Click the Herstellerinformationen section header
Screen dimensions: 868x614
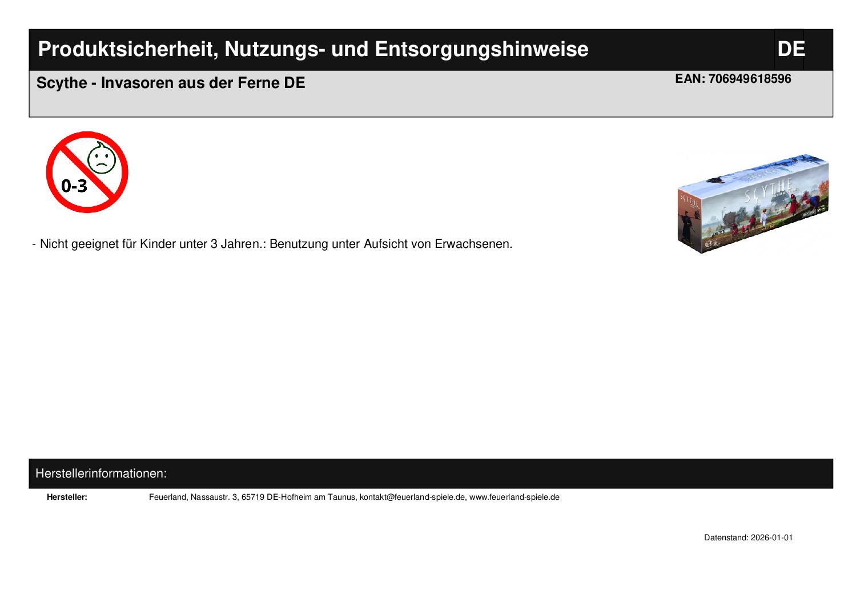[101, 473]
